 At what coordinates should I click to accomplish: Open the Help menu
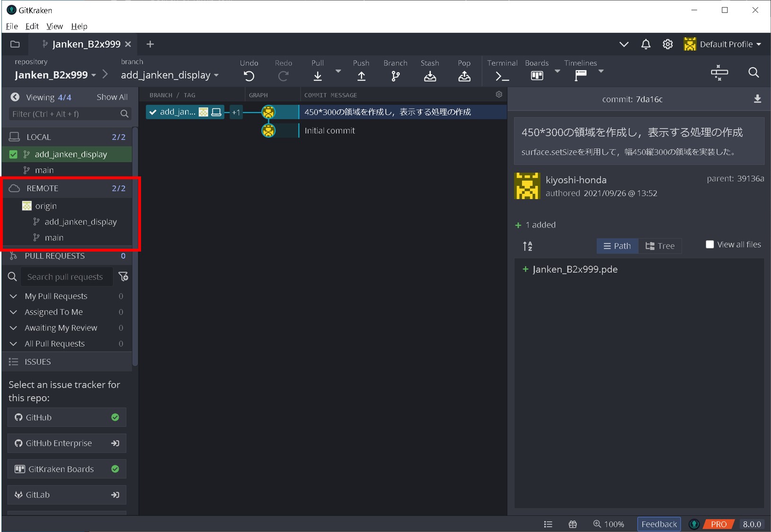point(79,26)
